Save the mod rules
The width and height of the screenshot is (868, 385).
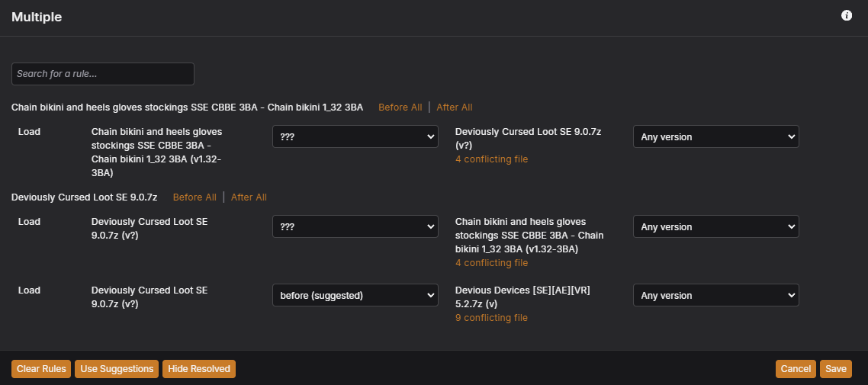pyautogui.click(x=836, y=369)
